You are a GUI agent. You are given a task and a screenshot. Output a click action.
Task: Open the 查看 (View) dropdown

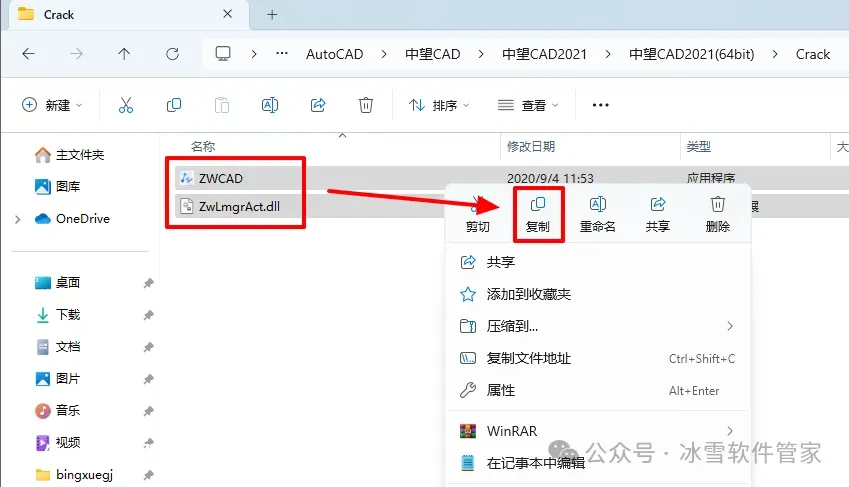tap(528, 105)
